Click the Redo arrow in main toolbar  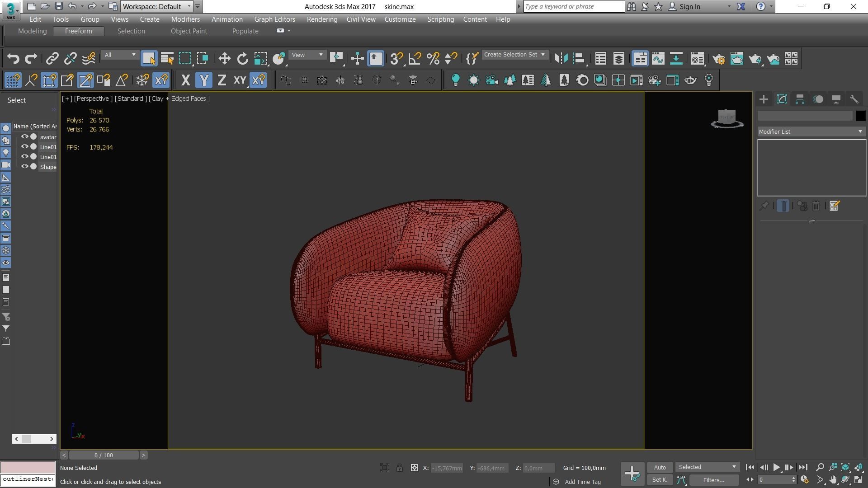coord(31,59)
